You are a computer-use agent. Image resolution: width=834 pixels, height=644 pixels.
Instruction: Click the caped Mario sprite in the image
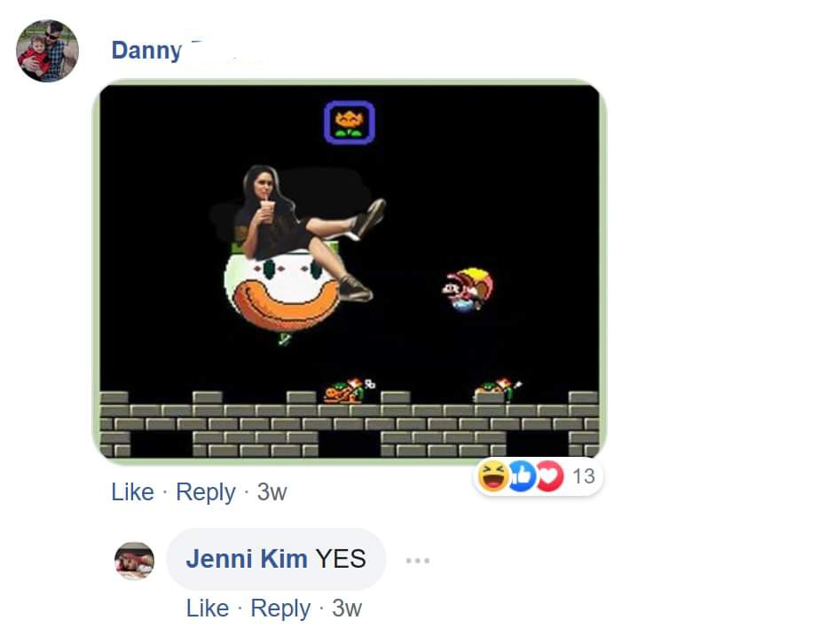(468, 289)
